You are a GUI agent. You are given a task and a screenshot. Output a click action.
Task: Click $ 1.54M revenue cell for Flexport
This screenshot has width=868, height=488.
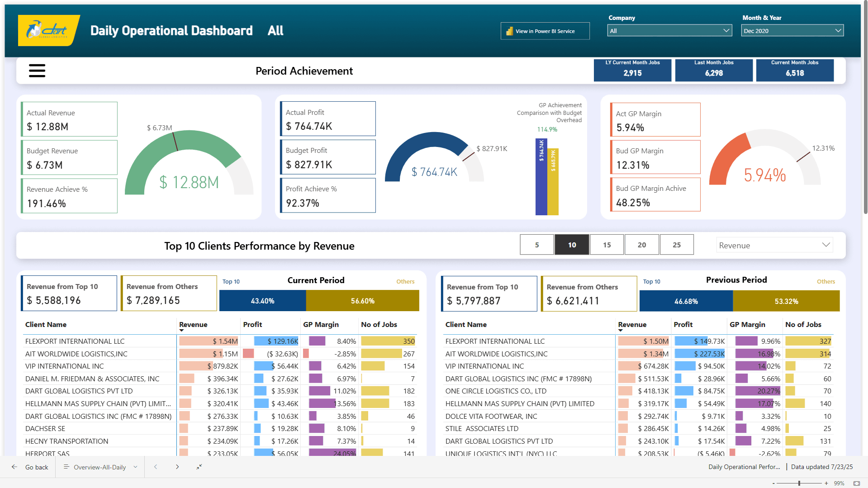click(x=209, y=341)
